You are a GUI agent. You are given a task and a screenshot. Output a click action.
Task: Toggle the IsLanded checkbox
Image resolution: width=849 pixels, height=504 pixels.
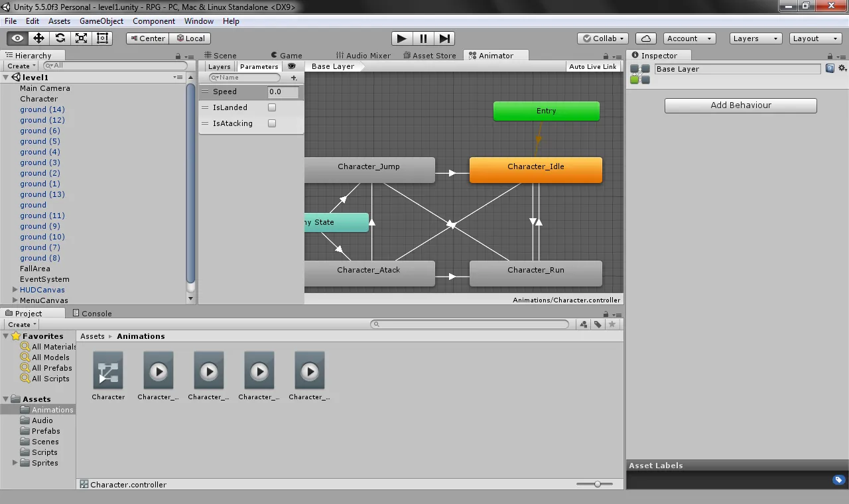pos(272,107)
